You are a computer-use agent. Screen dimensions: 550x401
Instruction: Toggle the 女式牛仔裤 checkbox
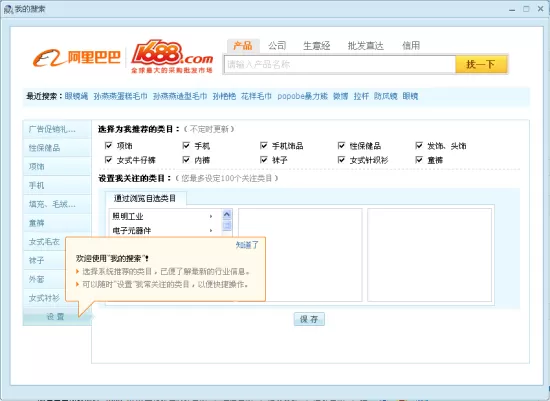point(108,160)
